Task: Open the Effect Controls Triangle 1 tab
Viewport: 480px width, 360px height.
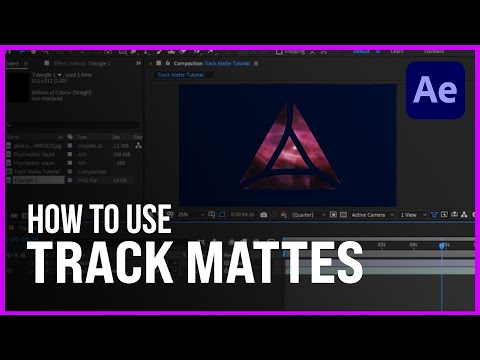Action: coord(82,63)
